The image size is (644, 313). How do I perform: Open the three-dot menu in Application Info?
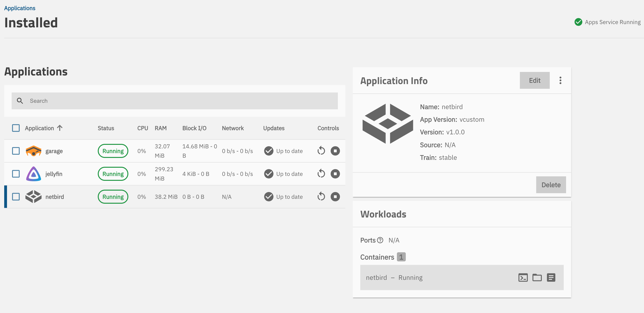560,80
